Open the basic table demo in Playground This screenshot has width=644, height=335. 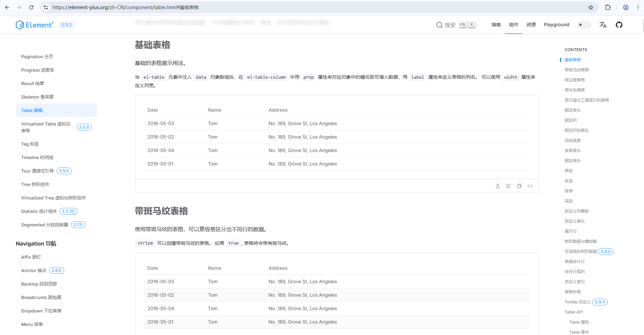498,186
